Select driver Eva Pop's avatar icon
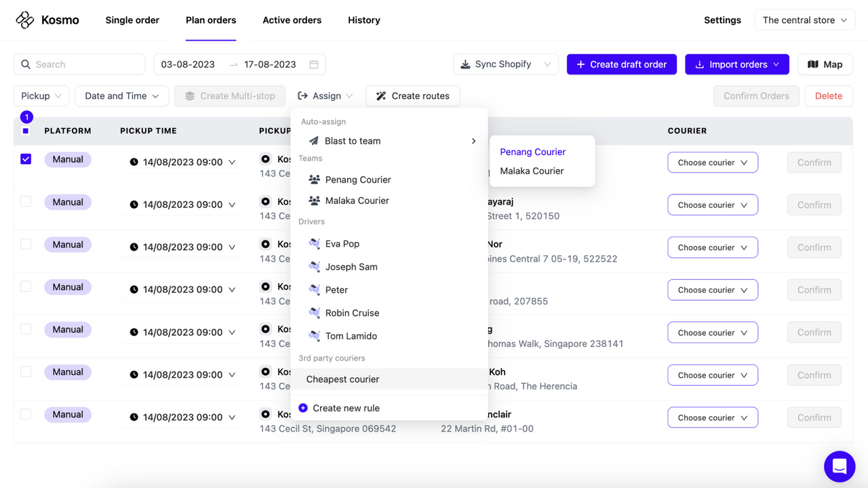This screenshot has height=488, width=868. point(313,243)
